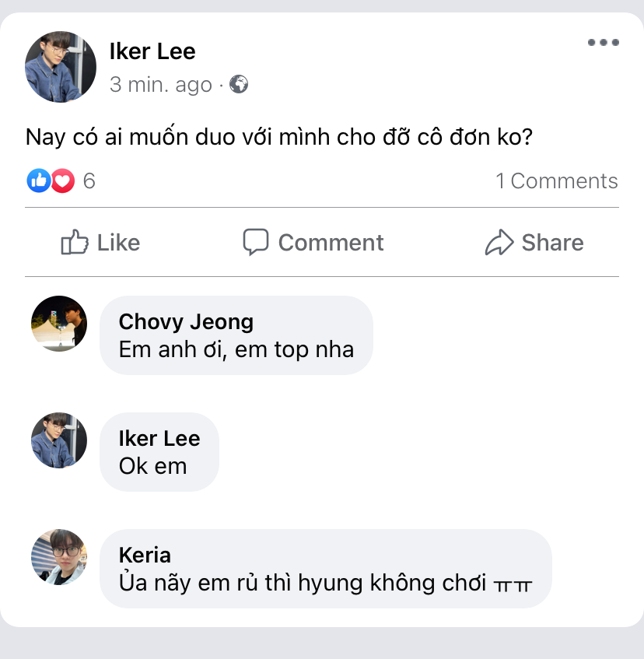
Task: Open the three-dot post options menu
Action: click(x=603, y=43)
